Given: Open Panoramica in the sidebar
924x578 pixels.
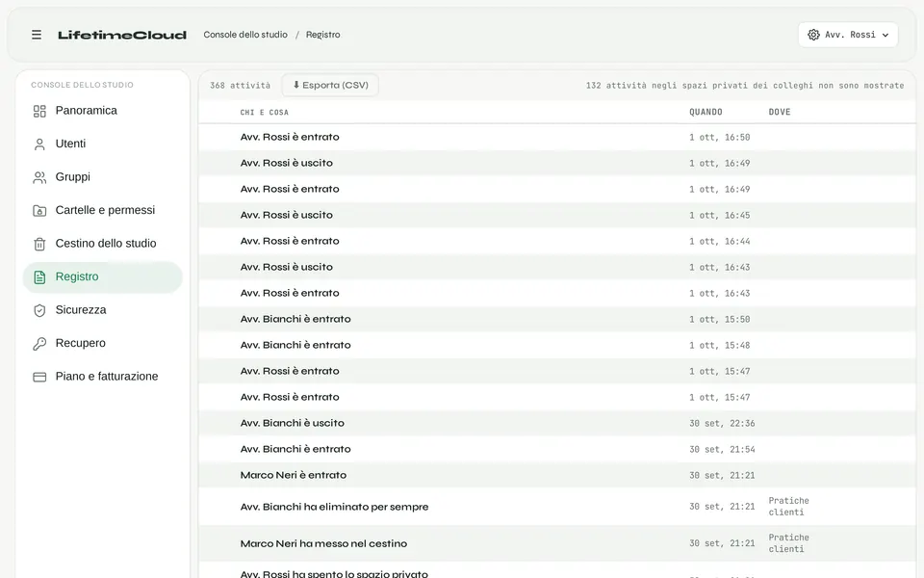Looking at the screenshot, I should click(x=103, y=111).
